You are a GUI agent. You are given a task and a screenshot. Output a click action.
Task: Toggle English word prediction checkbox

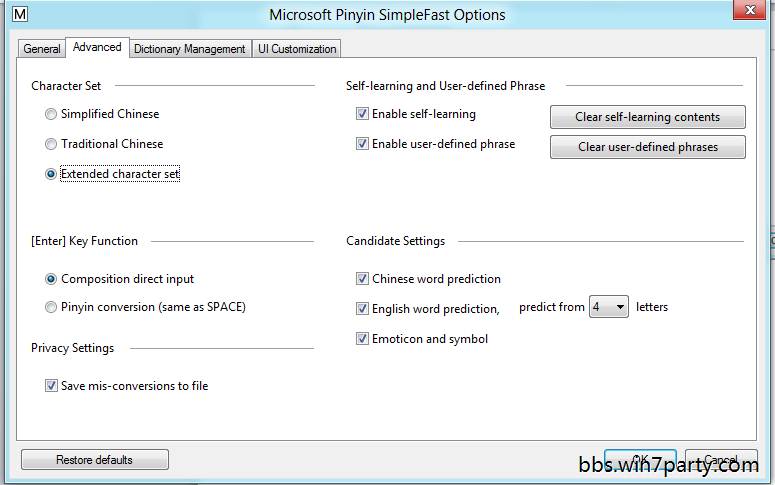click(362, 309)
